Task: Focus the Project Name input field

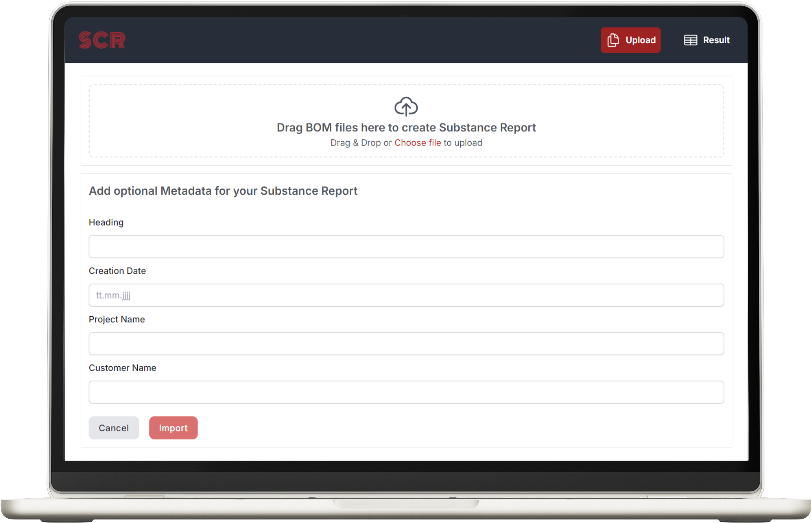Action: [x=406, y=344]
